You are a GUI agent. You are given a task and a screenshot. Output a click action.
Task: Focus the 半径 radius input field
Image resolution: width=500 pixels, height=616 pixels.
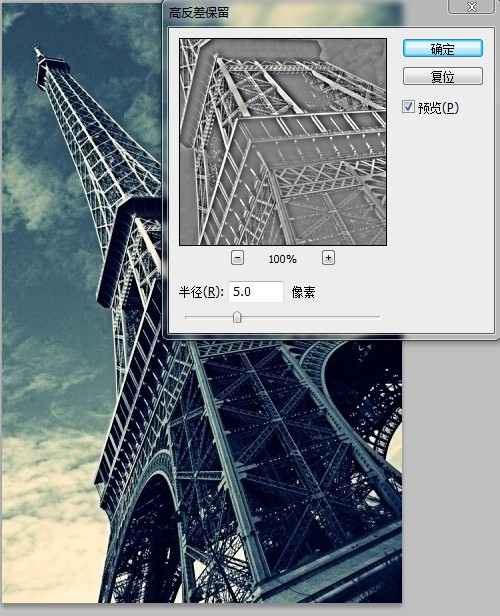(x=256, y=292)
